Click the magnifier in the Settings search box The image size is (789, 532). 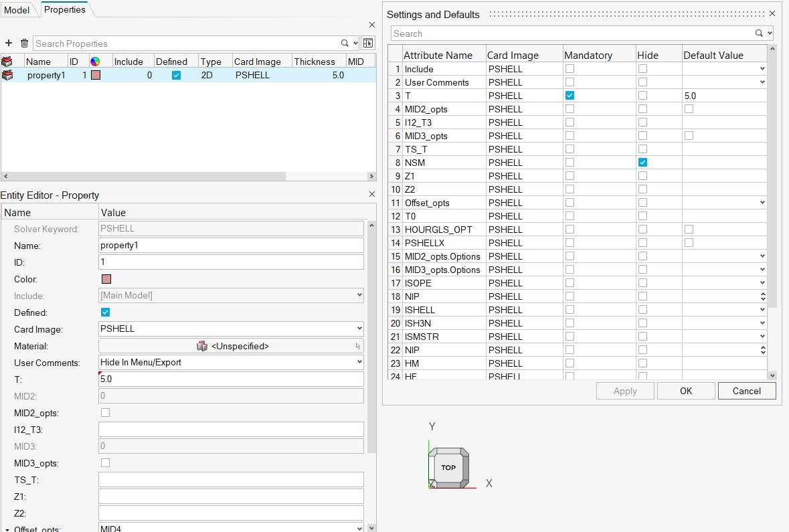pyautogui.click(x=759, y=33)
